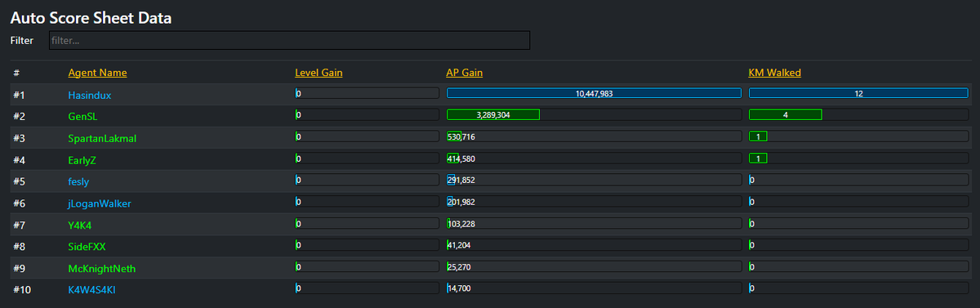The width and height of the screenshot is (980, 308).
Task: Click the 10,447,983 AP Gain bar
Action: tap(594, 93)
